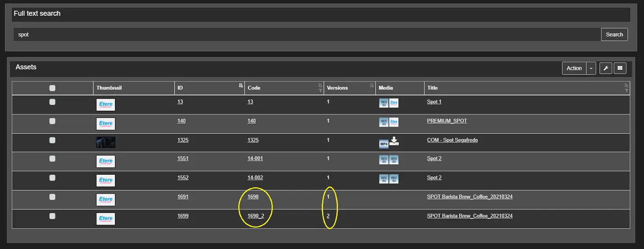Toggle the select-all checkbox in the table header
Screen dimensions: 644x249
[52, 88]
